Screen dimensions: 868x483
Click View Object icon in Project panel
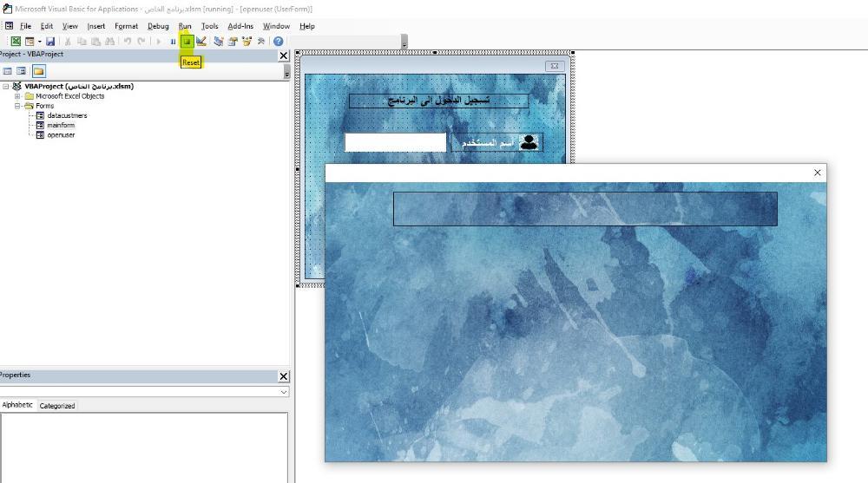(x=21, y=71)
